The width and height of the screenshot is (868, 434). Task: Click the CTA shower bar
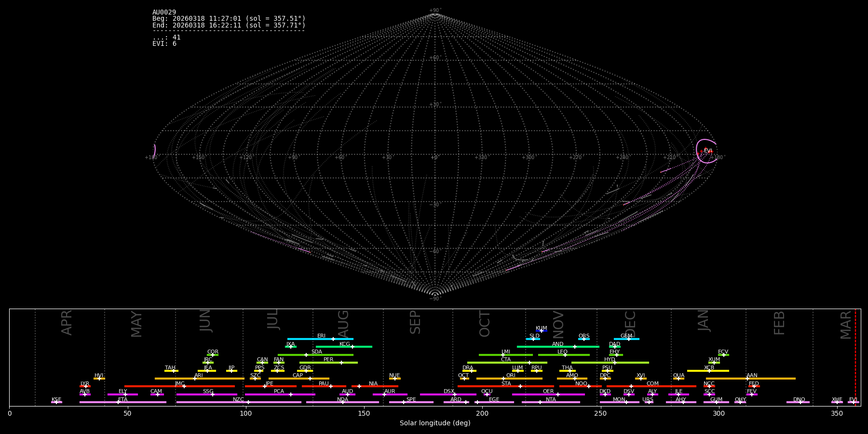pyautogui.click(x=507, y=363)
